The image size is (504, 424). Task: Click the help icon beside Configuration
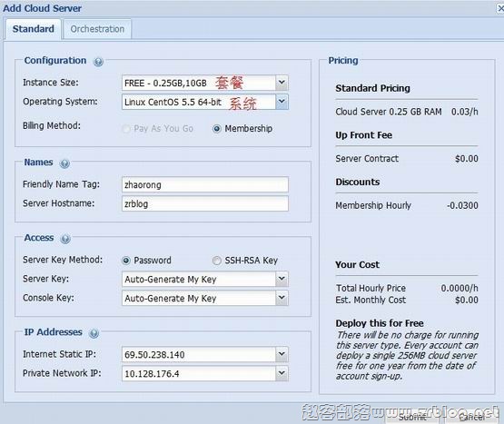pos(98,62)
